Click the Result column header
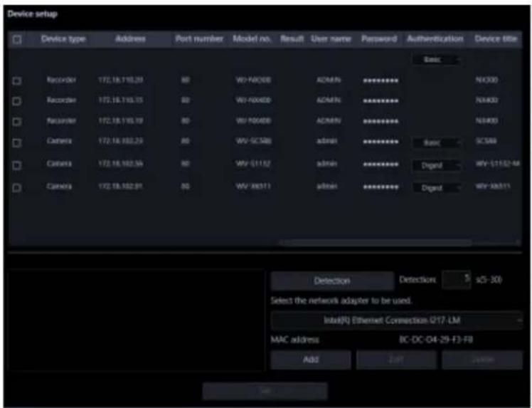The width and height of the screenshot is (532, 408). click(292, 39)
